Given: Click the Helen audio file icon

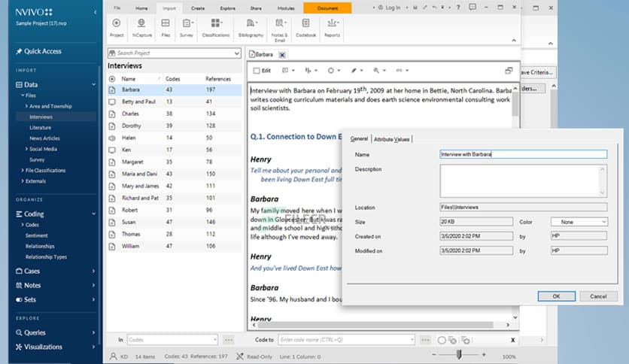Looking at the screenshot, I should [112, 138].
